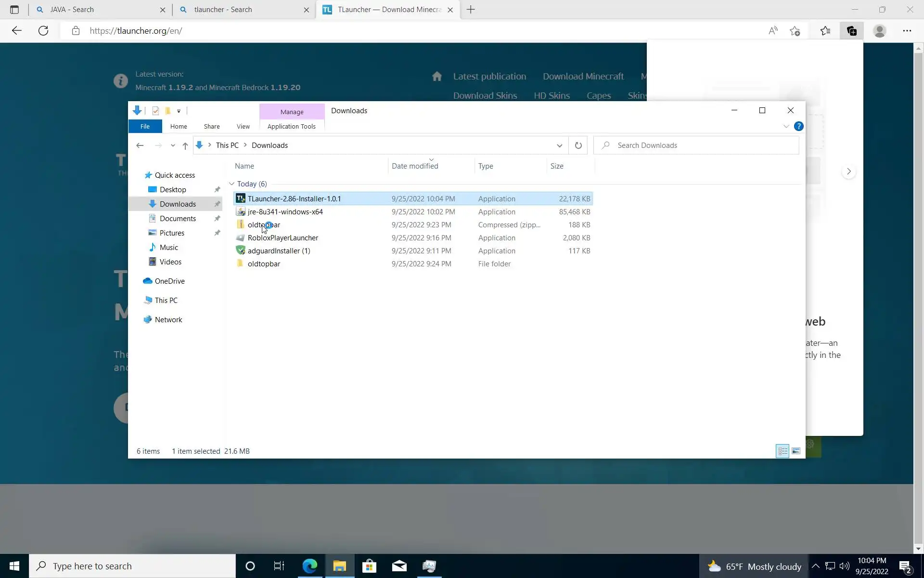Click the Properties checkmark quick access icon
924x578 pixels.
[155, 111]
